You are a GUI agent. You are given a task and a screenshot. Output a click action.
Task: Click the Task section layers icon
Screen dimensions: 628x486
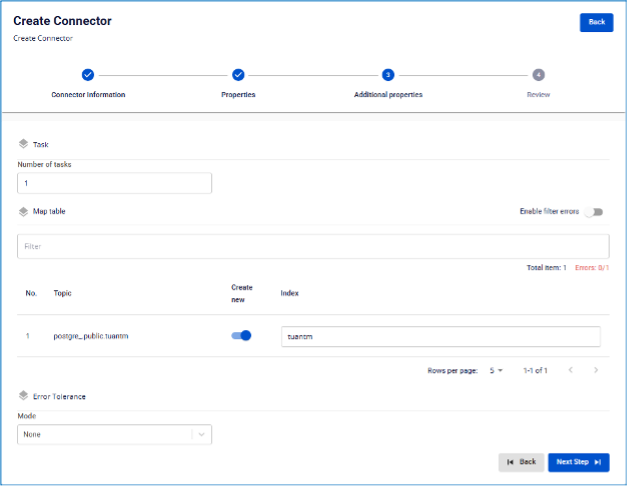(x=23, y=144)
